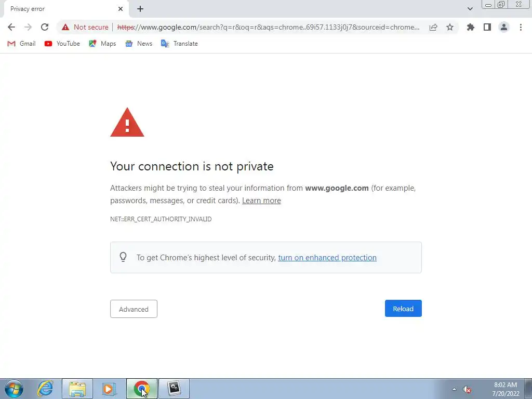Open the Windows Start menu
The height and width of the screenshot is (399, 532).
tap(14, 389)
